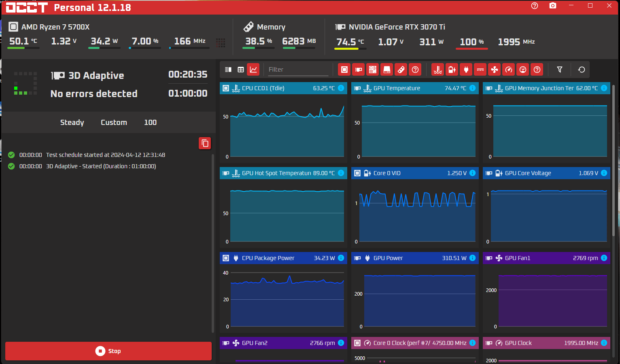Show info for GPU Hot Spot Temperature
The height and width of the screenshot is (364, 620).
(x=341, y=173)
